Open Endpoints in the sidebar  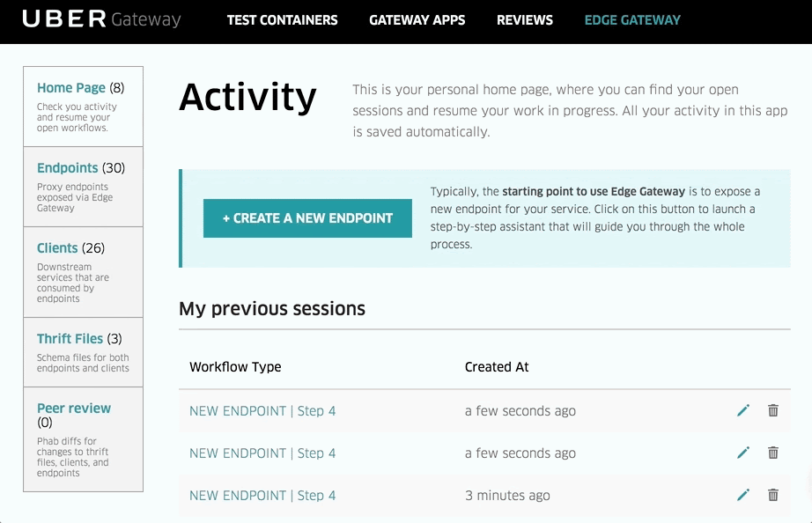tap(67, 168)
